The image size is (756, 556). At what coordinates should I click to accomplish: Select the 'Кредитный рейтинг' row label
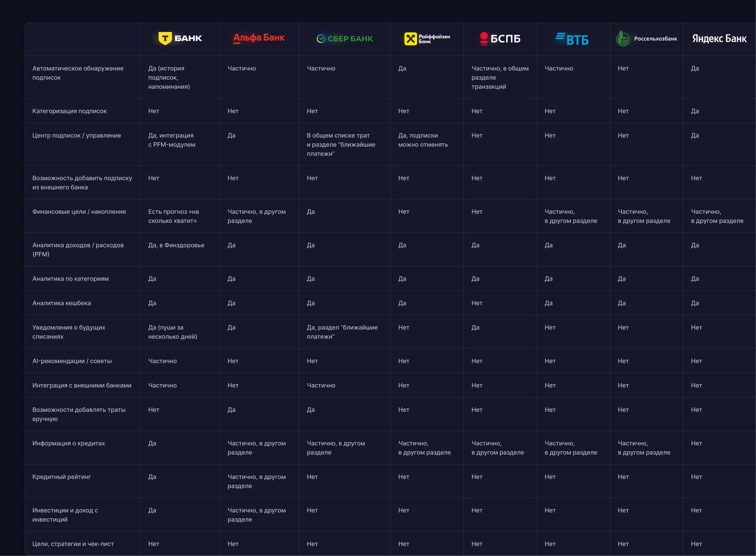[x=62, y=477]
